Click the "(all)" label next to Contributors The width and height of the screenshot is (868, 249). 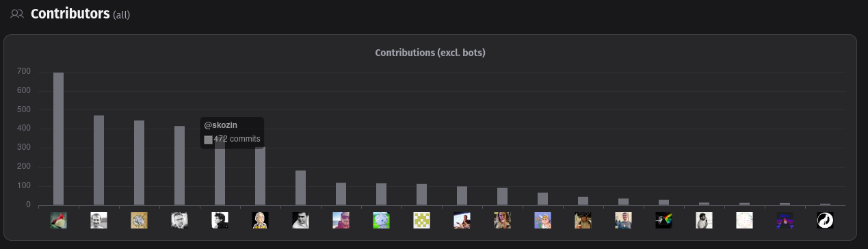(122, 14)
